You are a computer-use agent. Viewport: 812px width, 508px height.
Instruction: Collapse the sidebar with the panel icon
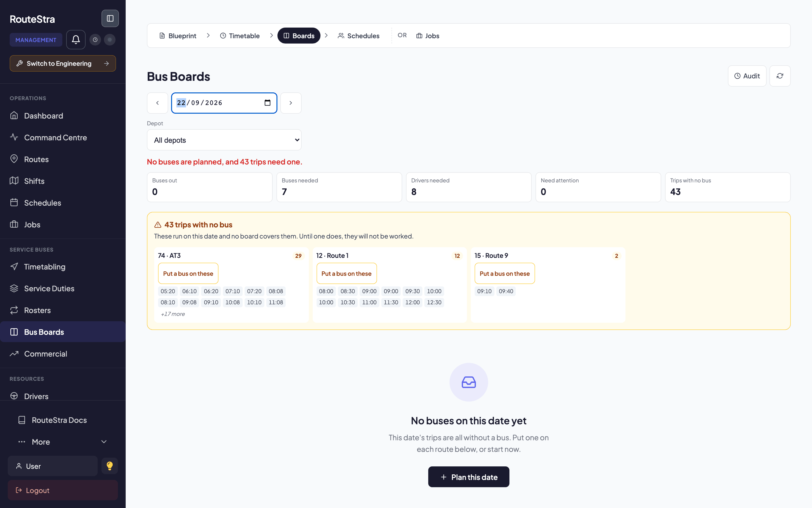[110, 18]
